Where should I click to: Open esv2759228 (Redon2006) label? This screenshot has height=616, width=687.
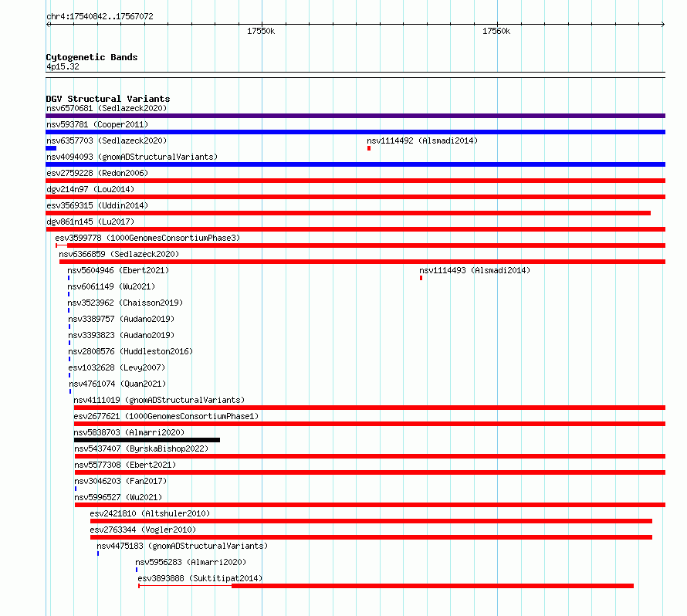pos(97,173)
